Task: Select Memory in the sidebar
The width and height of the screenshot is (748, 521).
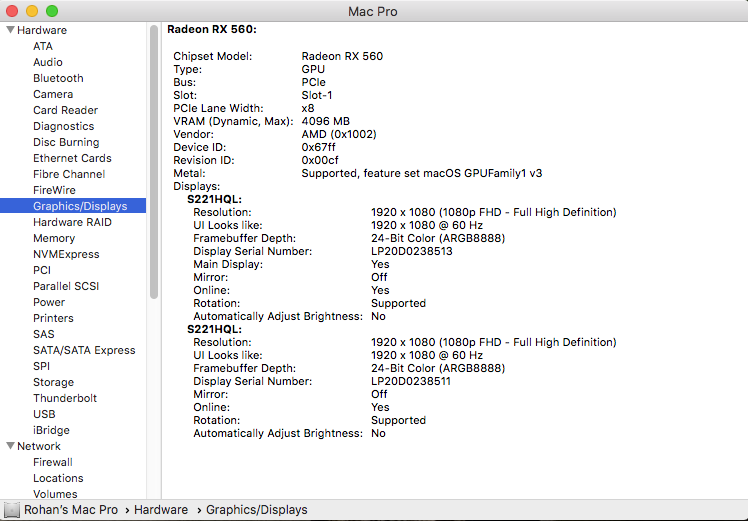Action: click(54, 238)
